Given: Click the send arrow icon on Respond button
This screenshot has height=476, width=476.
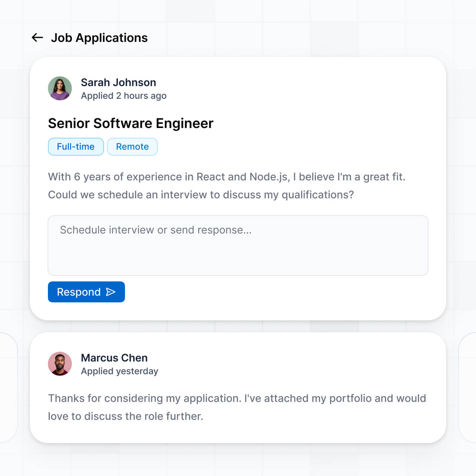Looking at the screenshot, I should click(111, 292).
